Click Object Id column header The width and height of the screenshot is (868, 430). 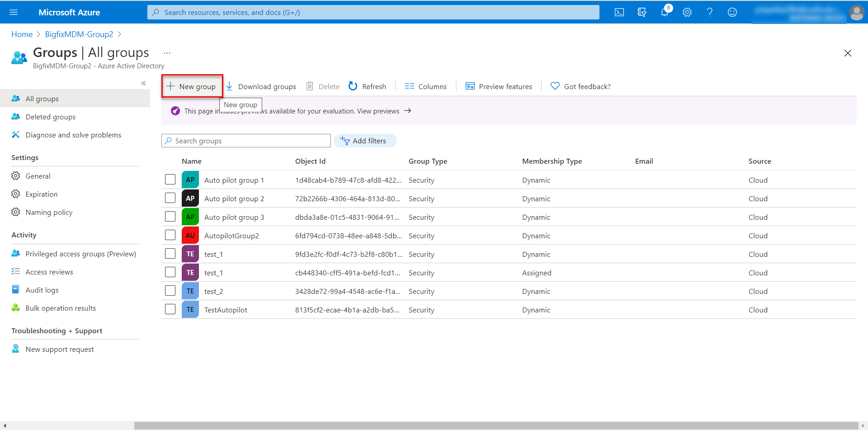(x=310, y=161)
